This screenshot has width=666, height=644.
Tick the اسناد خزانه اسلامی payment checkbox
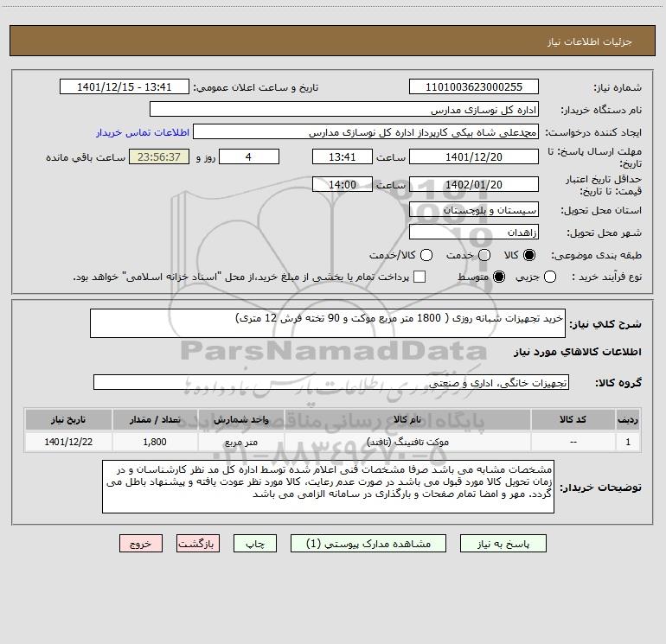tap(419, 277)
